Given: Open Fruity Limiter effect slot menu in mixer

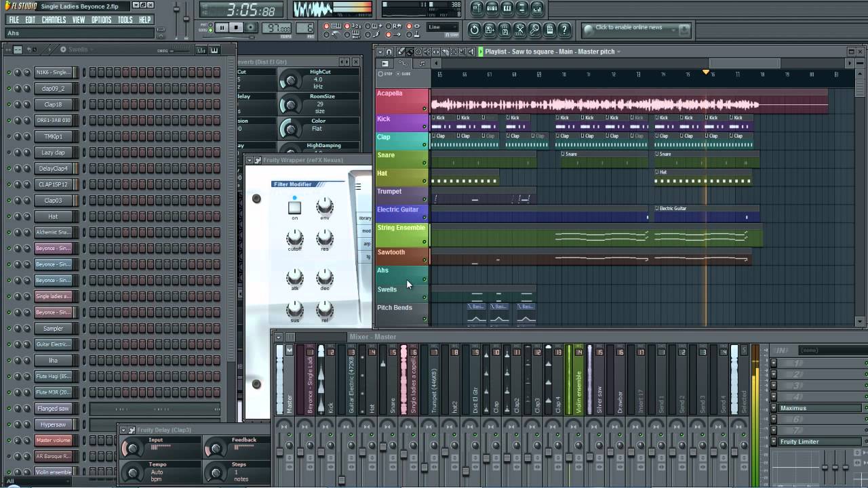Looking at the screenshot, I should 774,442.
